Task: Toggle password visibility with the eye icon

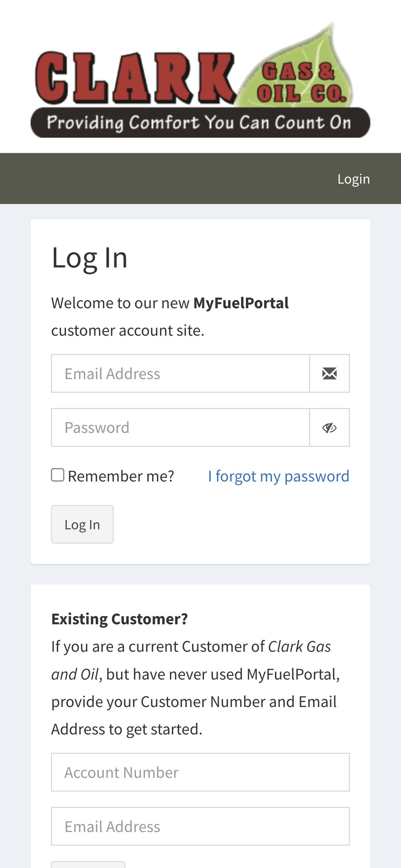Action: click(329, 428)
